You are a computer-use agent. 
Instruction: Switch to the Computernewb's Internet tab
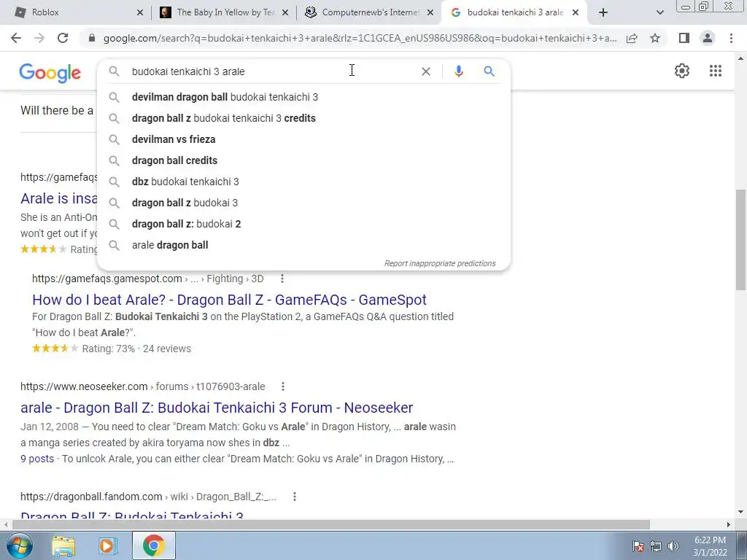point(369,12)
